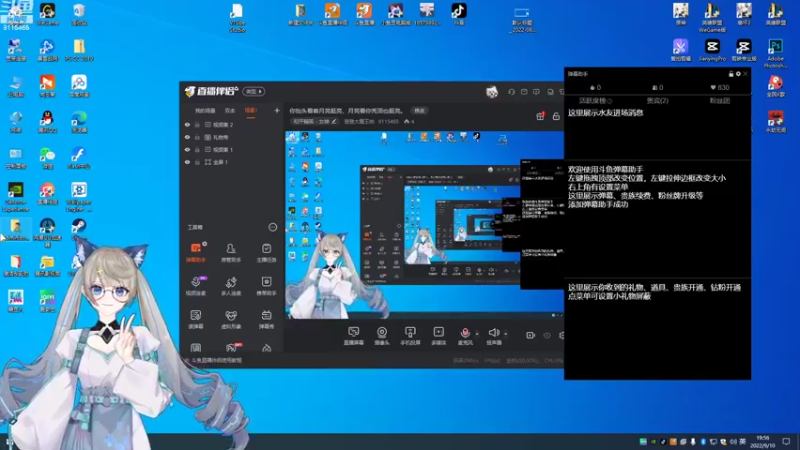Click the headset support icon in title bar
This screenshot has width=800, height=450.
[511, 92]
